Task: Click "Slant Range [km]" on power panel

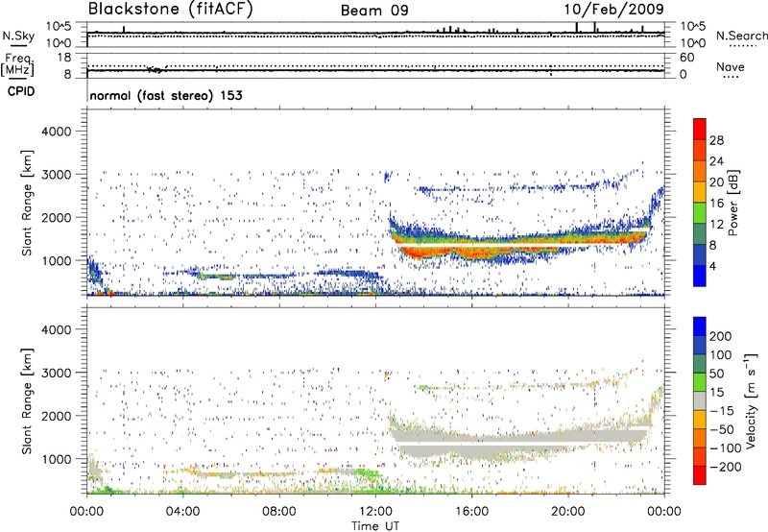Action: click(x=27, y=203)
